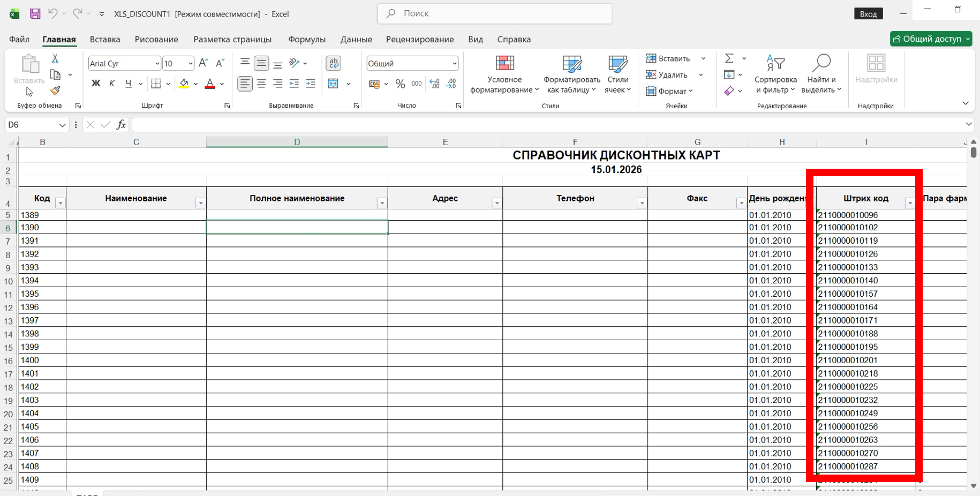The height and width of the screenshot is (496, 980).
Task: Click the Insert Function fx icon
Action: tap(121, 125)
